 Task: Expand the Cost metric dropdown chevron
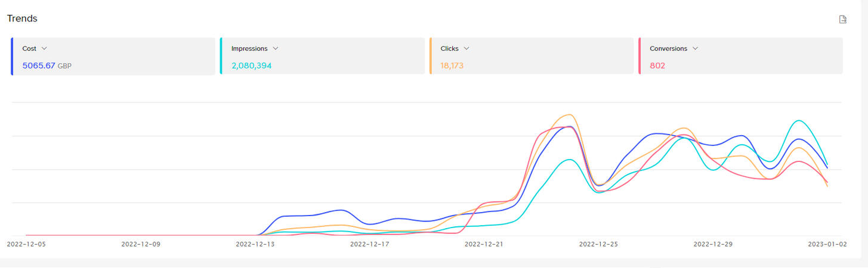(44, 48)
